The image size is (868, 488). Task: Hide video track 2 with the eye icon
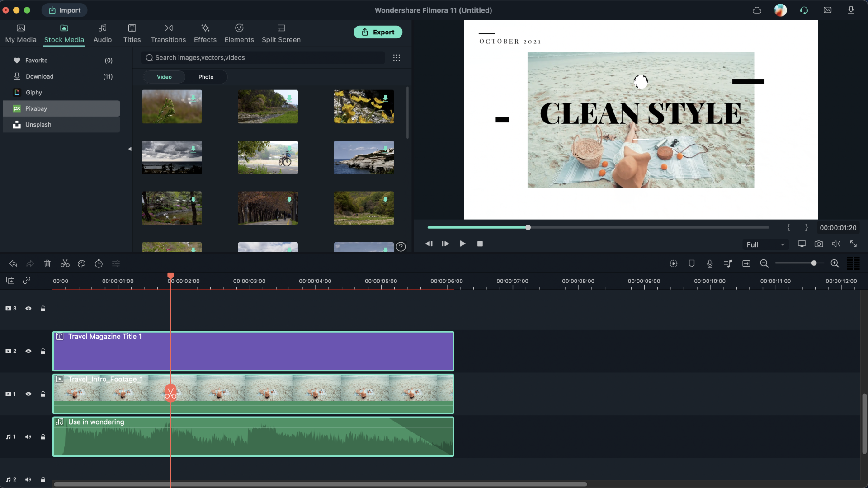pos(28,351)
